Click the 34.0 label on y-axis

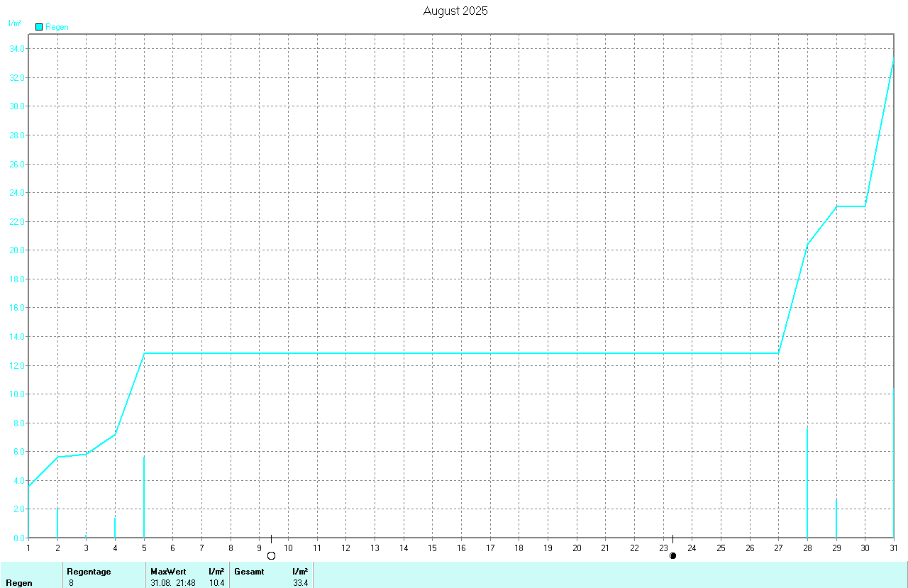point(16,49)
